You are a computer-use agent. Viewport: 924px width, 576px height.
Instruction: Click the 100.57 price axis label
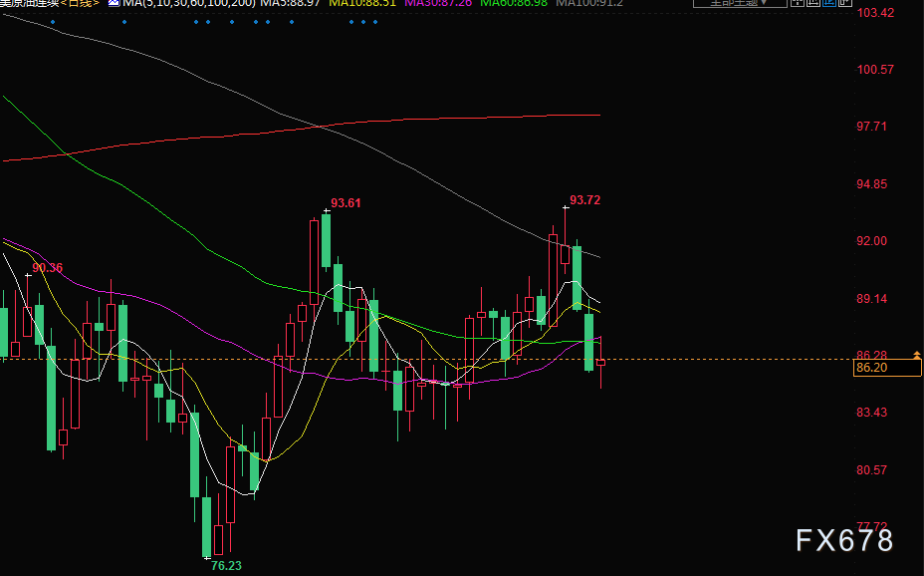tap(875, 70)
